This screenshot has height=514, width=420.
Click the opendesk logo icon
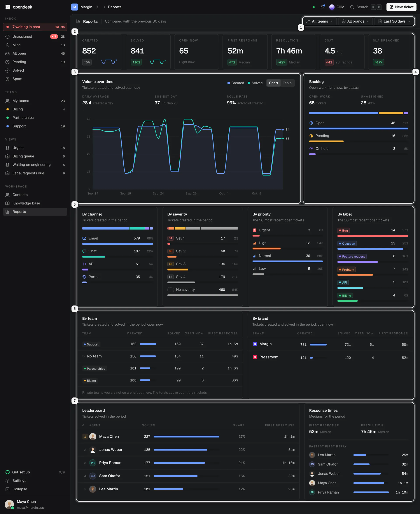[x=8, y=7]
